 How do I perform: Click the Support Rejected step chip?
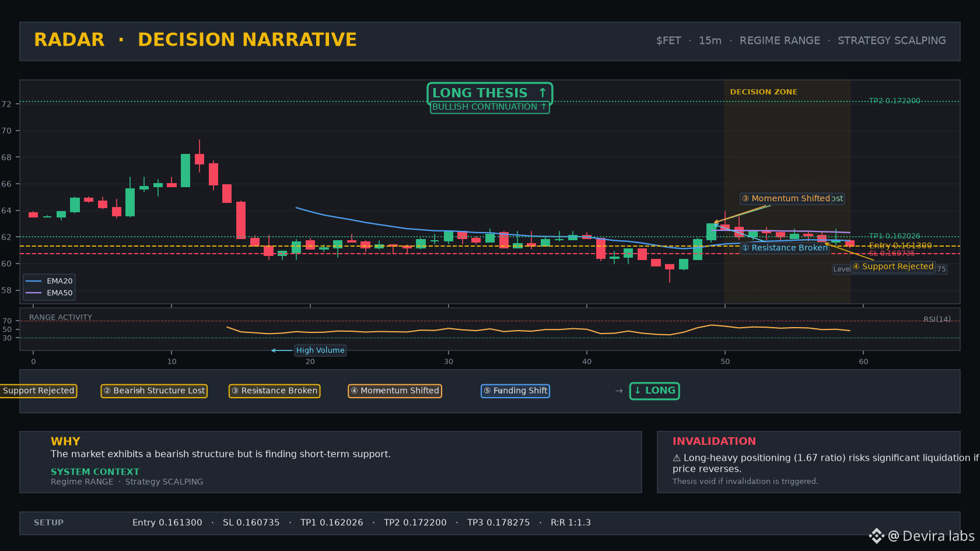(x=38, y=391)
